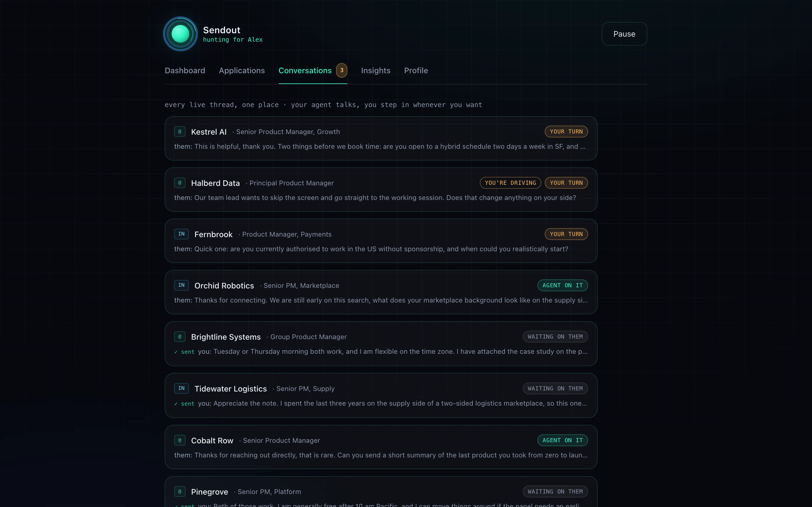This screenshot has height=507, width=812.
Task: Switch to the Applications tab
Action: pos(242,70)
